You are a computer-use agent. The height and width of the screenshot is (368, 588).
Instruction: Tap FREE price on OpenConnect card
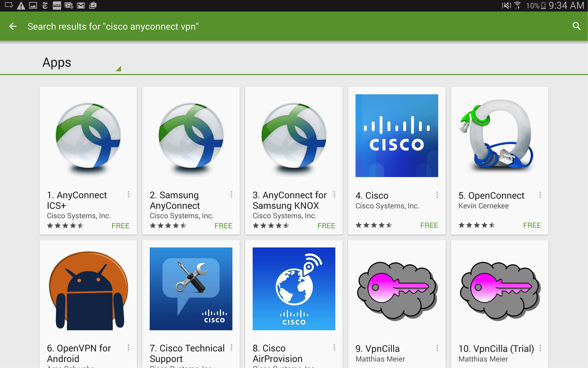(x=532, y=225)
